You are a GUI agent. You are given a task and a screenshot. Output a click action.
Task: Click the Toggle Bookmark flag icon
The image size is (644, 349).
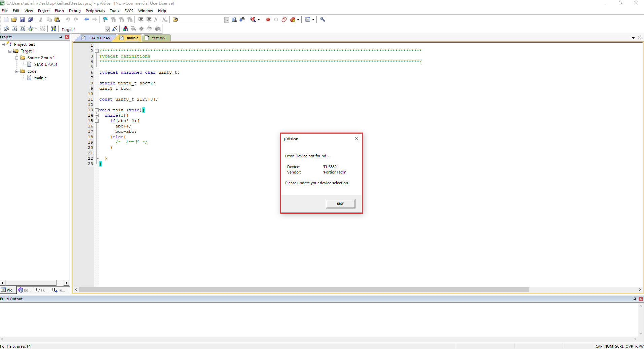105,20
